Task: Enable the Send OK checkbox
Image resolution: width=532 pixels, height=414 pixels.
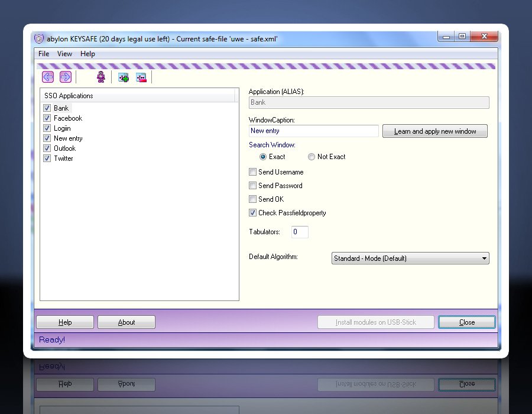Action: [x=252, y=199]
